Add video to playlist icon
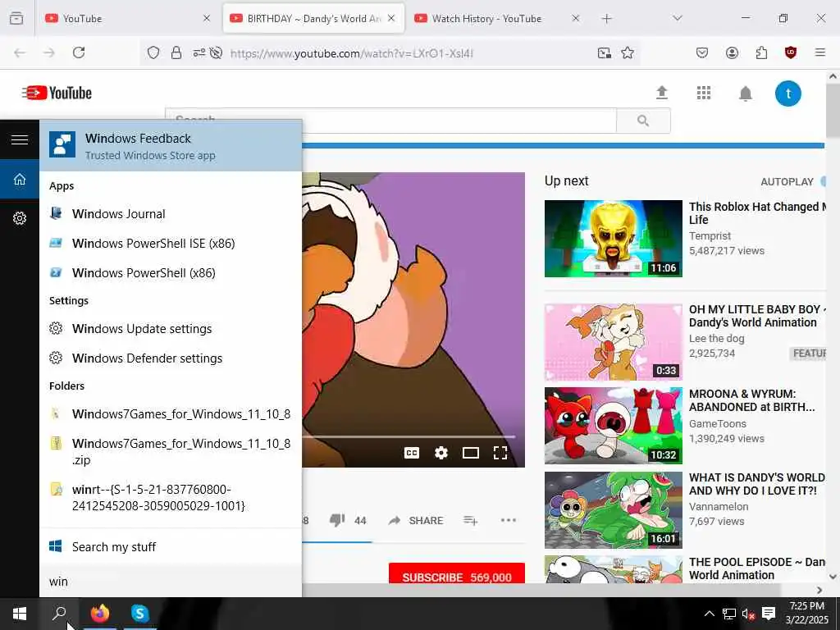This screenshot has width=840, height=630. pos(470,521)
